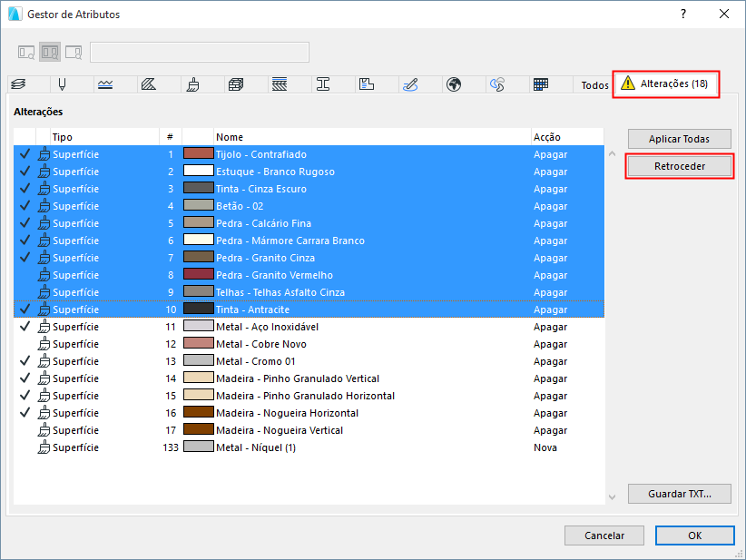
Task: Click color swatch of Metal - Cobre Novo
Action: pyautogui.click(x=199, y=343)
